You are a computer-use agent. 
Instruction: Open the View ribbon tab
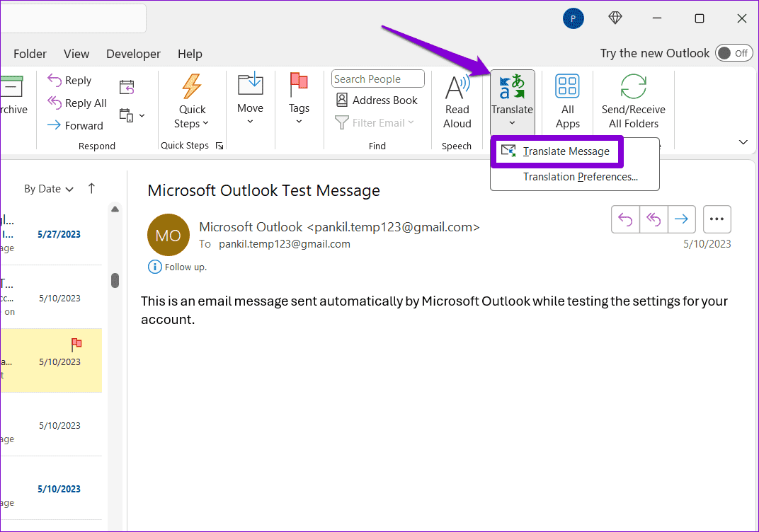[x=76, y=54]
